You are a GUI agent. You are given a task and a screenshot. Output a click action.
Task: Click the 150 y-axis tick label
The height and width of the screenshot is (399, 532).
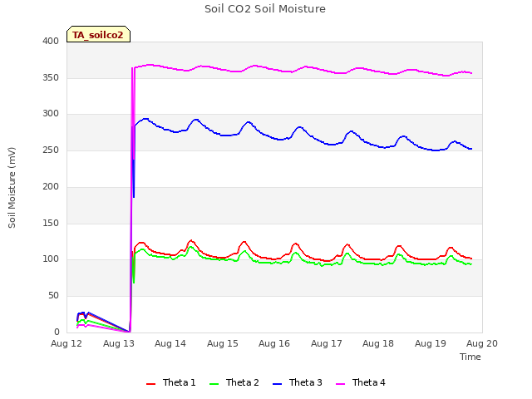coord(51,224)
